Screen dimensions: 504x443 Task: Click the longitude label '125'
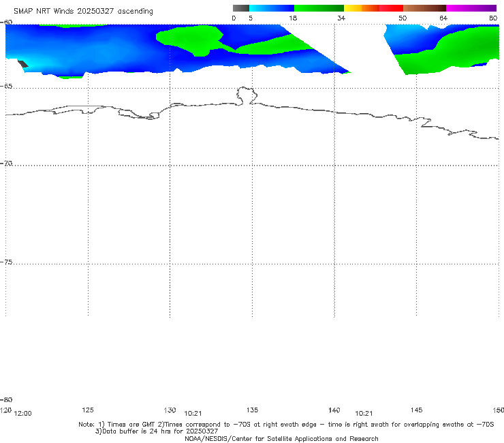coord(88,410)
